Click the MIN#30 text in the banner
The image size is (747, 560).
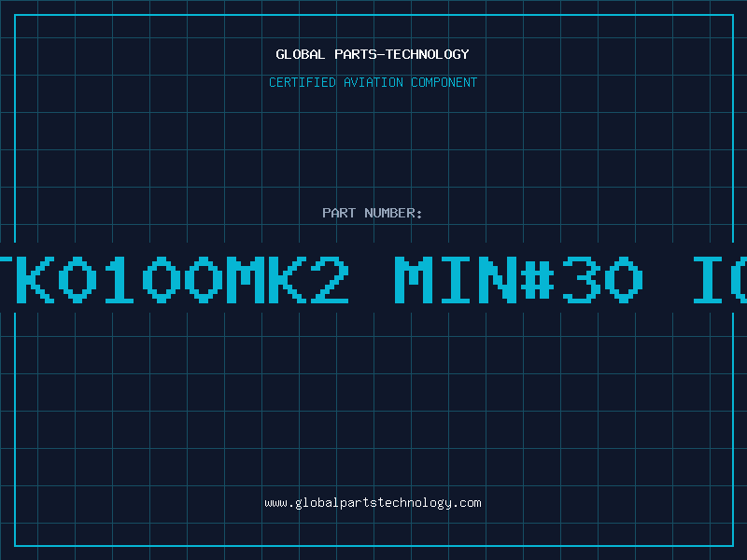519,279
